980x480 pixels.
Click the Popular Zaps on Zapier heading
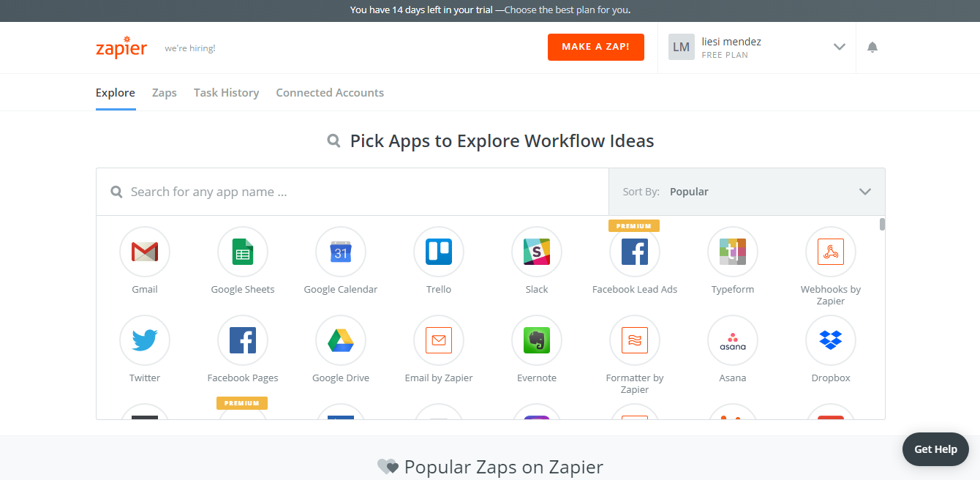[504, 467]
